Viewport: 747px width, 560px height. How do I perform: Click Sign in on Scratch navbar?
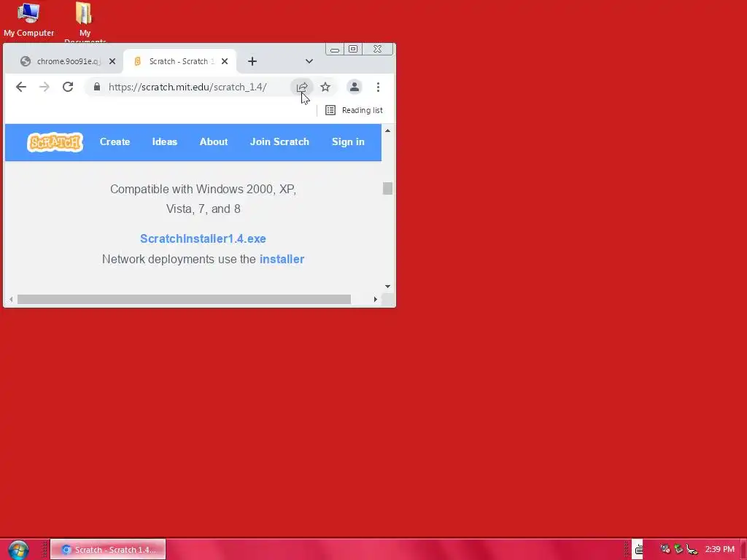click(x=348, y=142)
